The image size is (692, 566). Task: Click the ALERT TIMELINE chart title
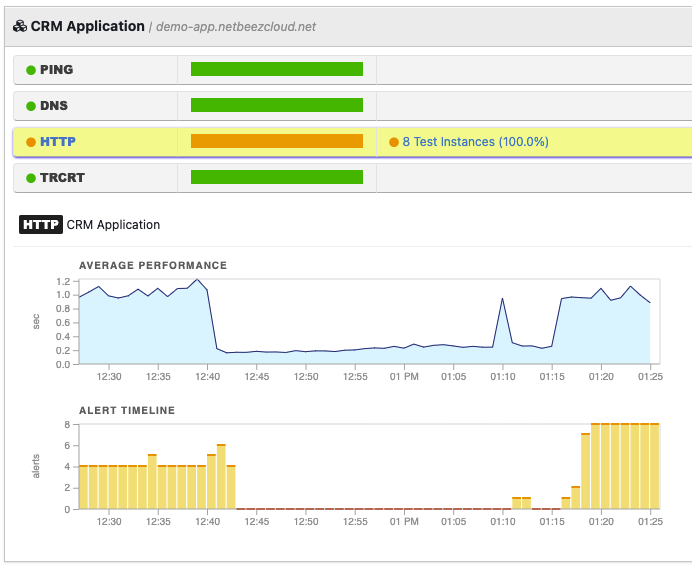(127, 411)
